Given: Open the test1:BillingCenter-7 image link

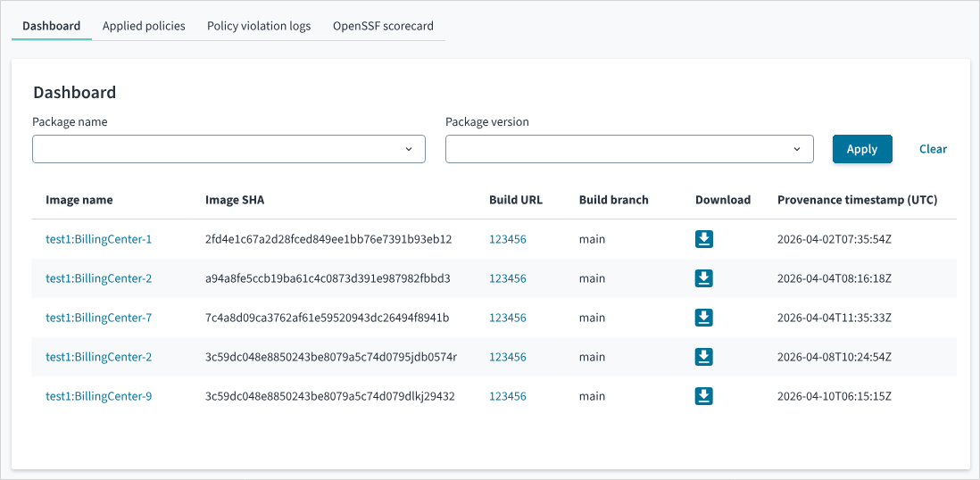Looking at the screenshot, I should click(99, 318).
